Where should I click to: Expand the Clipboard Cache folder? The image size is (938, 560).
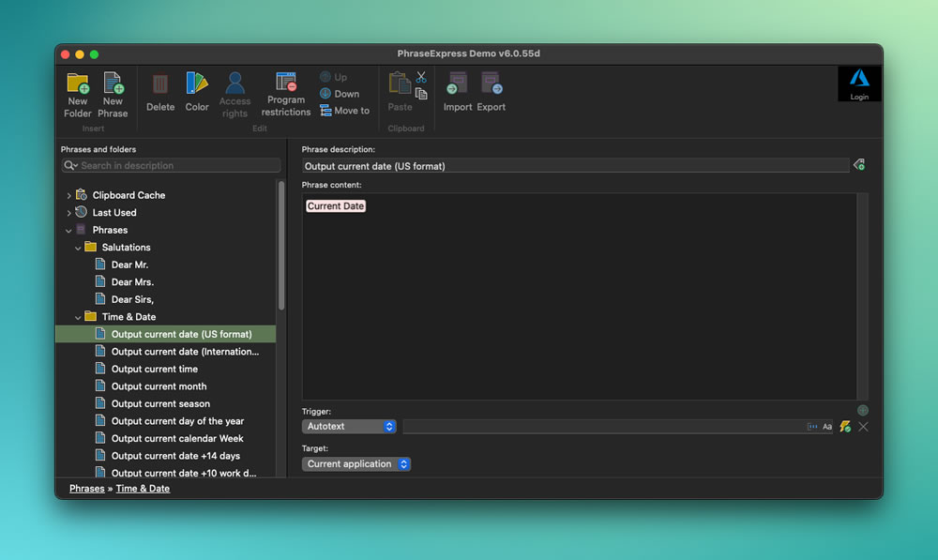pyautogui.click(x=68, y=196)
